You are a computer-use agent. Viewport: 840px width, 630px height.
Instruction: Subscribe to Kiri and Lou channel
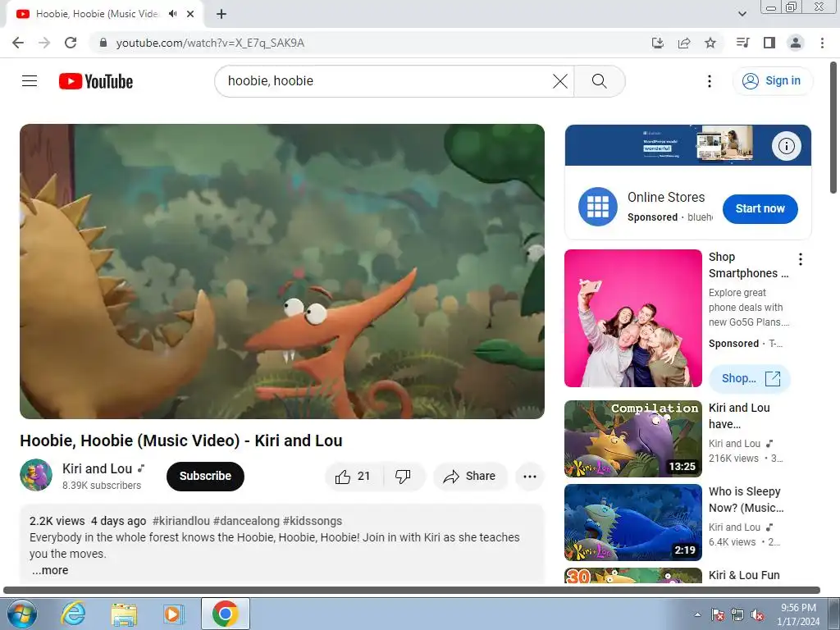click(x=205, y=477)
